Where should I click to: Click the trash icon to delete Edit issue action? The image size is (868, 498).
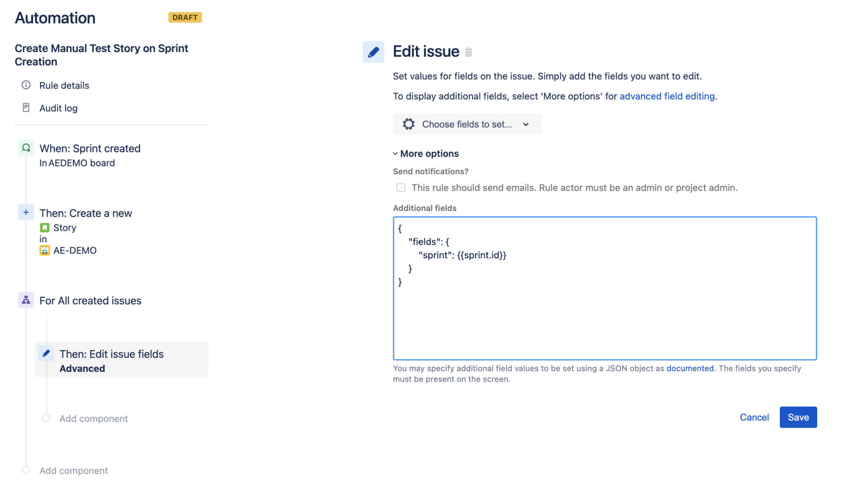coord(469,52)
